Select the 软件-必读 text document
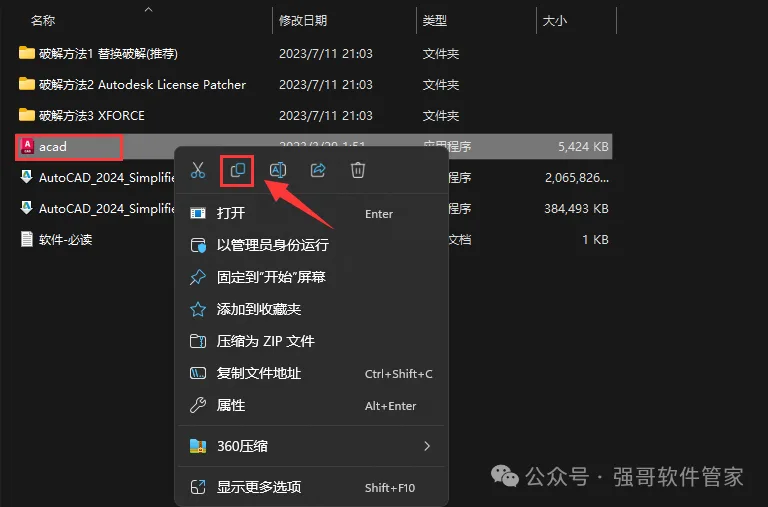The height and width of the screenshot is (507, 768). coord(66,240)
